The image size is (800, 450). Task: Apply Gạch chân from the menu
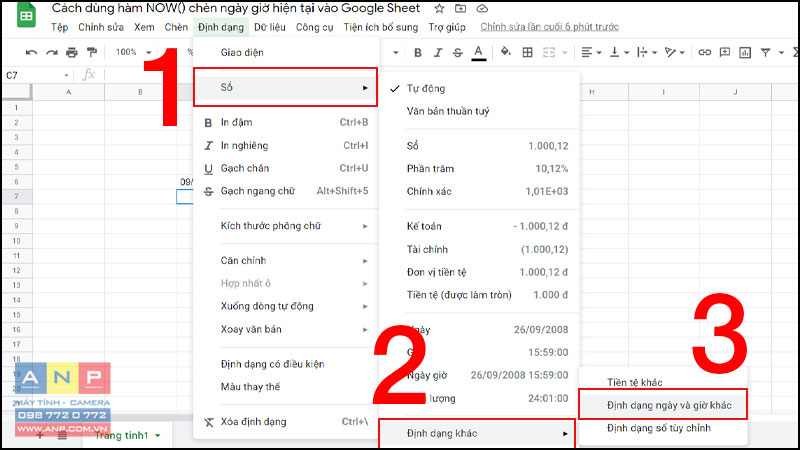(286, 168)
